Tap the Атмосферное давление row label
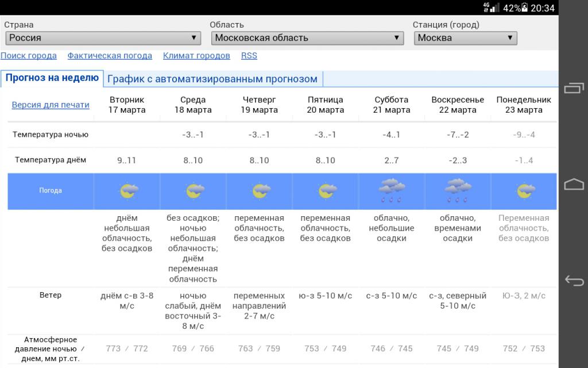588x368 pixels. [x=51, y=349]
